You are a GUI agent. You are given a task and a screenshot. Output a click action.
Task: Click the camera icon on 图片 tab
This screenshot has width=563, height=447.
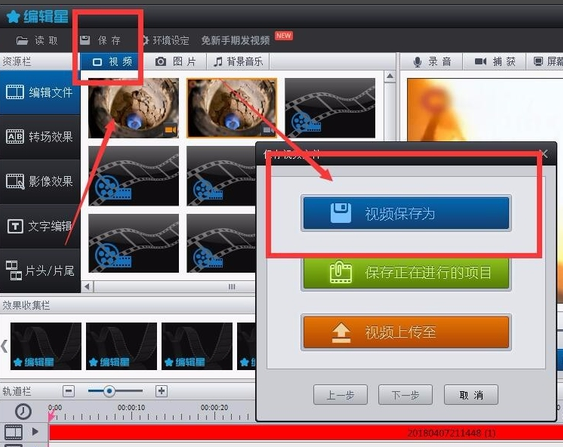pyautogui.click(x=160, y=62)
